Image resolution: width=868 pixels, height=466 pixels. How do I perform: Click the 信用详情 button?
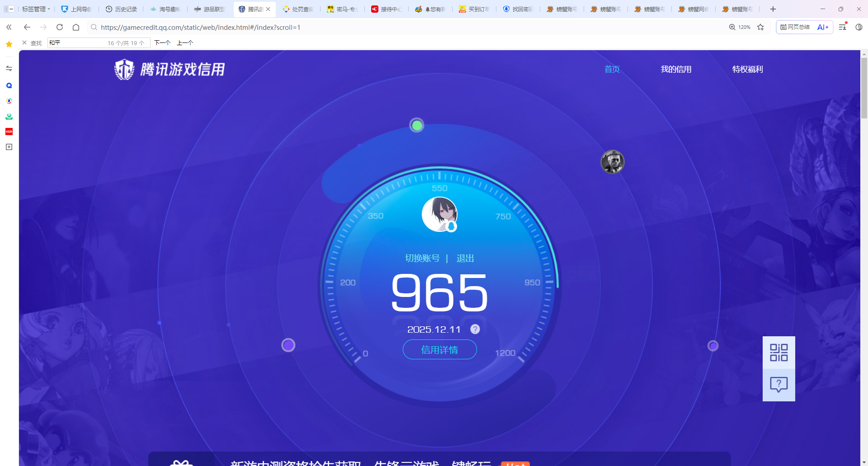click(439, 350)
